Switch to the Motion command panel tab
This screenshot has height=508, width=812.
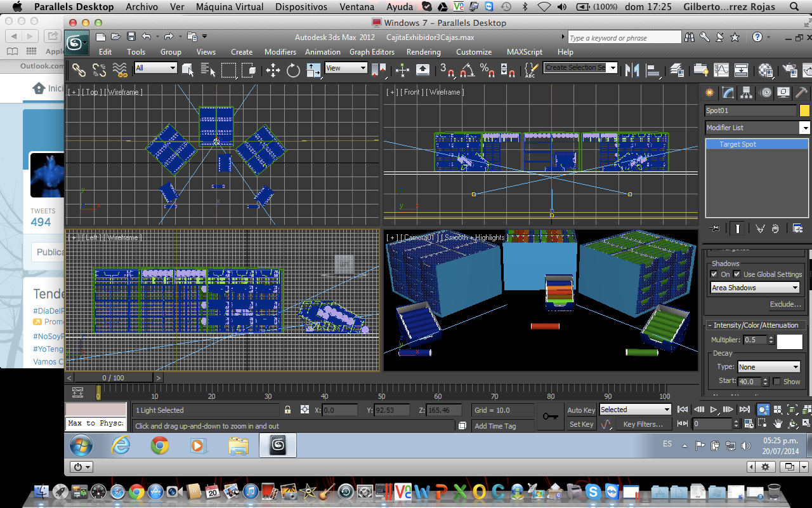[766, 93]
